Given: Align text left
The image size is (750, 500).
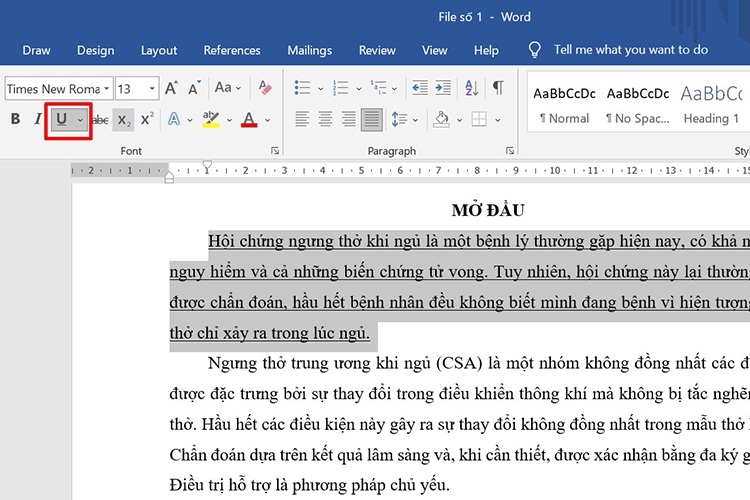Looking at the screenshot, I should pos(302,119).
